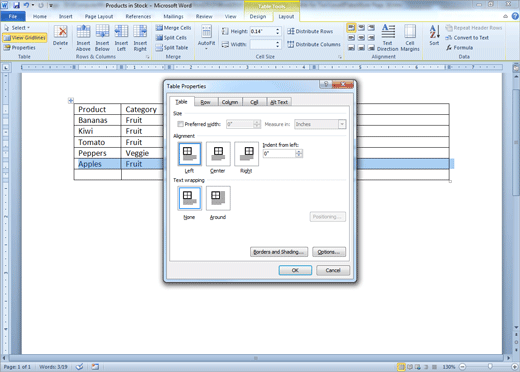
Task: Select Center table alignment
Action: pyautogui.click(x=218, y=154)
